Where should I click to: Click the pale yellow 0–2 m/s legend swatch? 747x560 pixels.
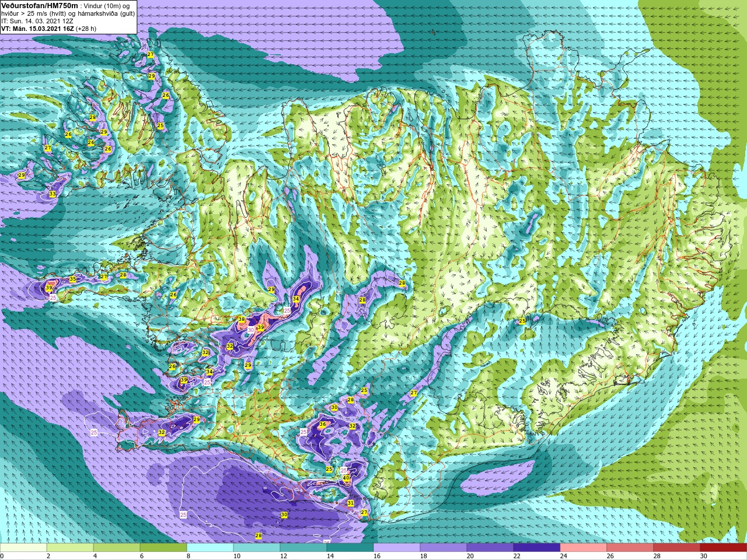coord(23,548)
